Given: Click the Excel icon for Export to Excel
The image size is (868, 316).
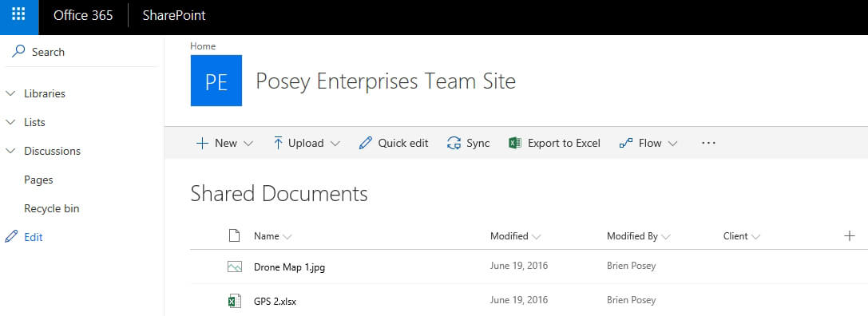Looking at the screenshot, I should (x=515, y=144).
